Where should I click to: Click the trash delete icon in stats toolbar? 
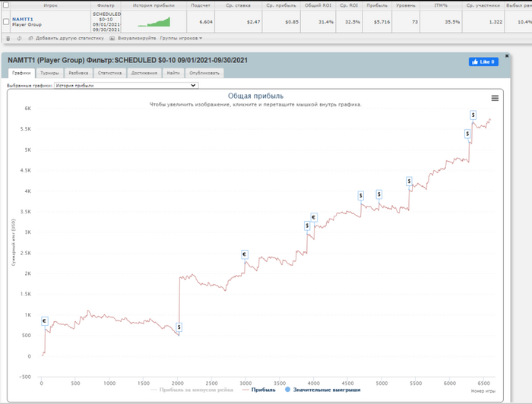[8, 38]
